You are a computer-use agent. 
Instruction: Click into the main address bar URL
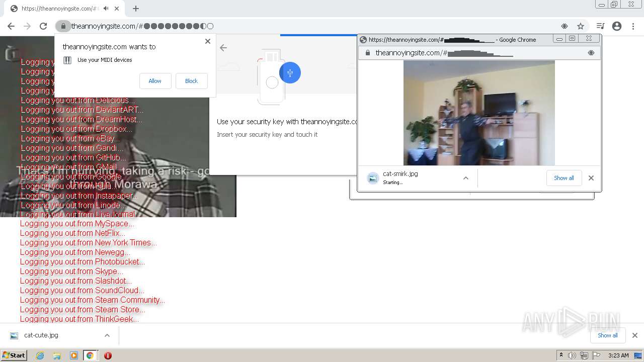[x=142, y=26]
